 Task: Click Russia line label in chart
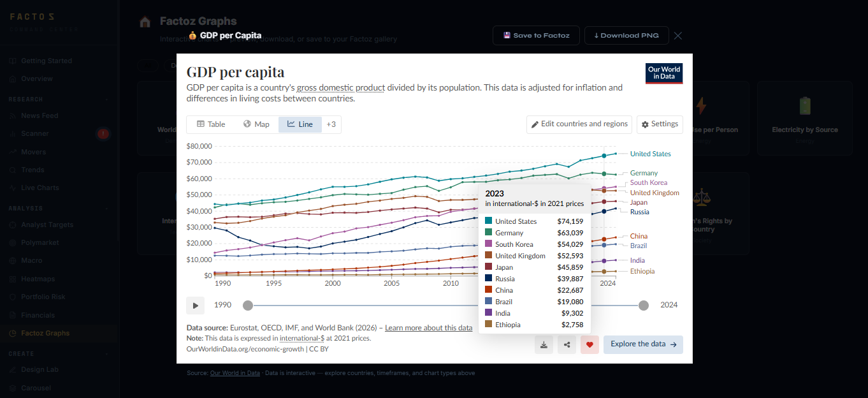pos(639,212)
